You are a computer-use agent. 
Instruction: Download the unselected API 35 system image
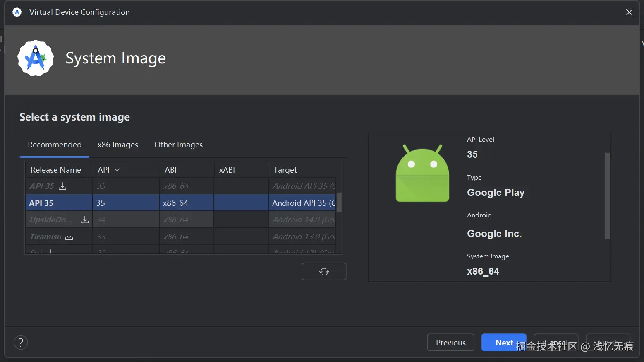tap(62, 186)
